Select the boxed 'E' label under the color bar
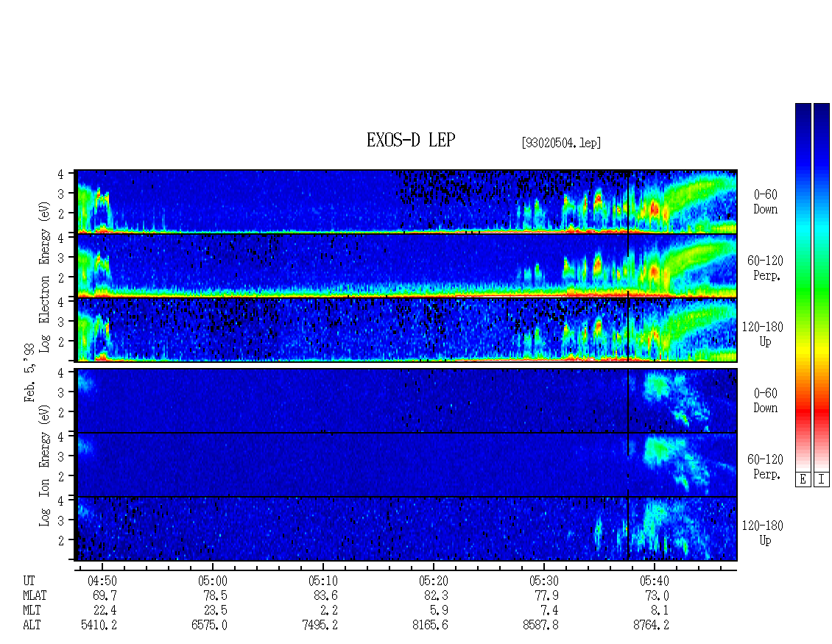This screenshot has height=644, width=832. click(803, 480)
